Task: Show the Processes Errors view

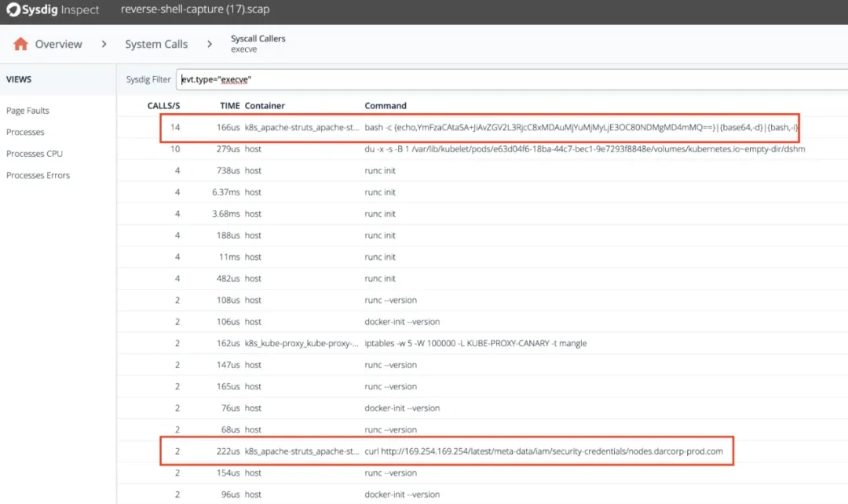Action: 38,175
